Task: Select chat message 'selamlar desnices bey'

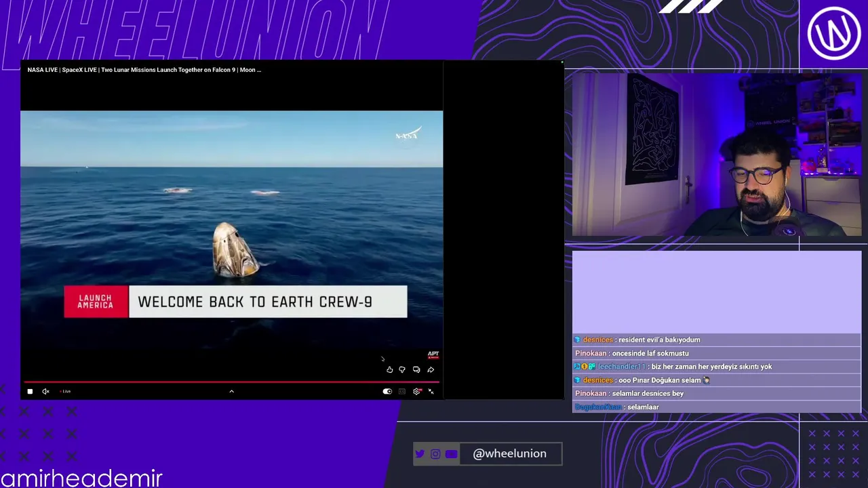Action: coord(648,394)
